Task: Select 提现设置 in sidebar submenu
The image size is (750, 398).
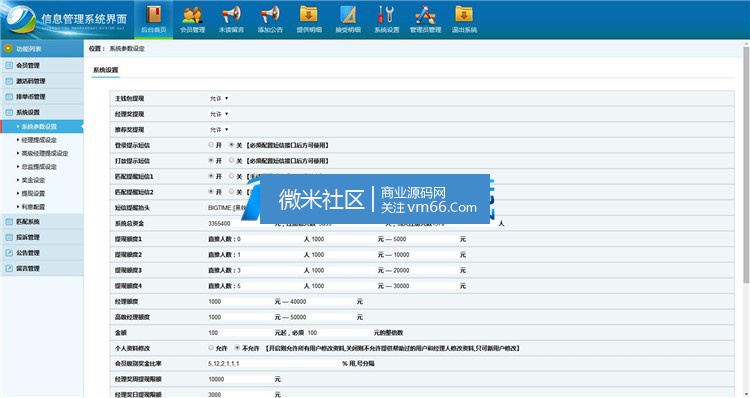Action: (x=33, y=193)
